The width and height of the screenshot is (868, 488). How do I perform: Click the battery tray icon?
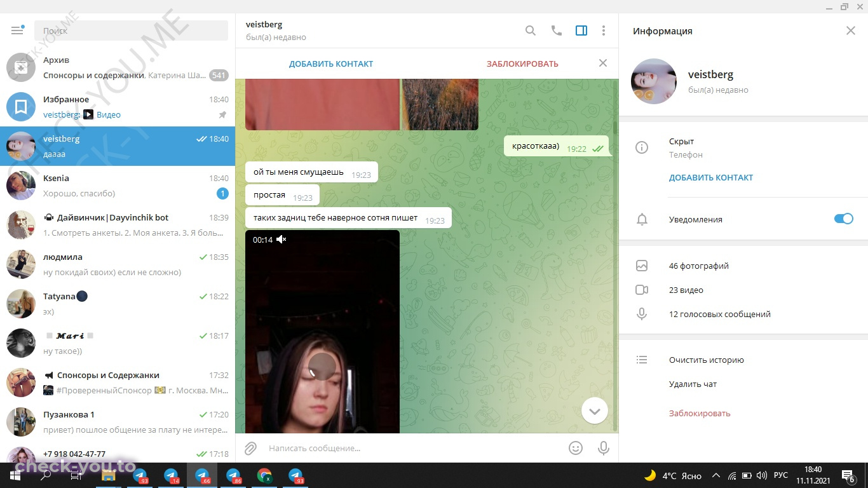click(x=747, y=475)
